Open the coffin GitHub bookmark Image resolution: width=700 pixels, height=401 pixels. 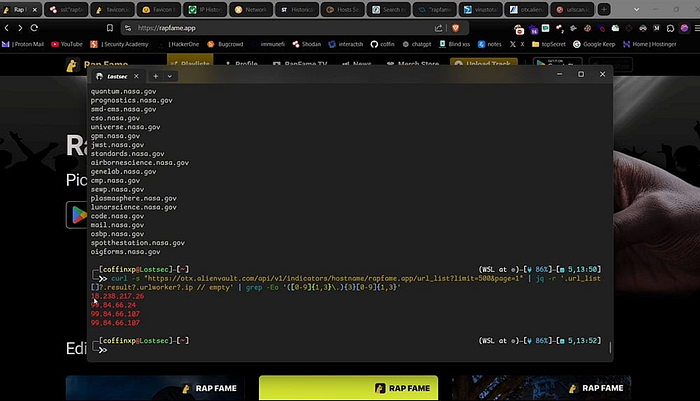[x=383, y=44]
